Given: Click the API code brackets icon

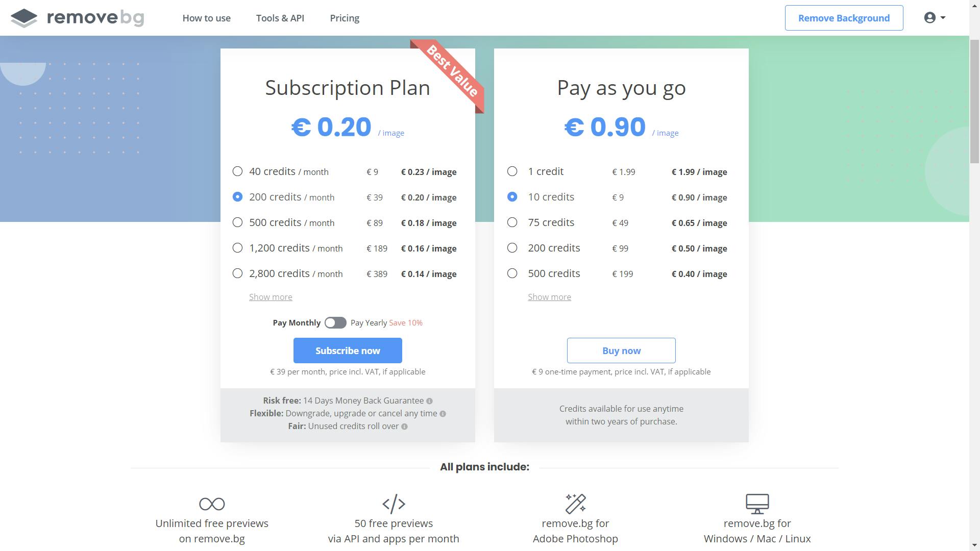Looking at the screenshot, I should (x=394, y=504).
